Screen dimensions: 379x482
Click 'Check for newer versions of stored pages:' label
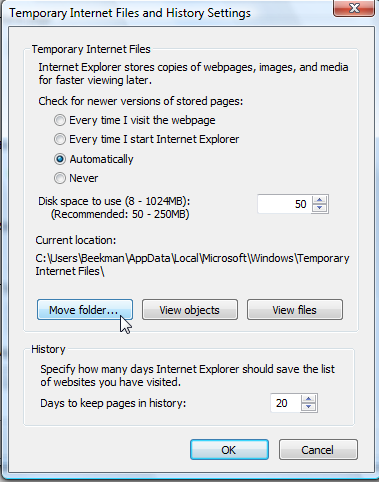(141, 101)
